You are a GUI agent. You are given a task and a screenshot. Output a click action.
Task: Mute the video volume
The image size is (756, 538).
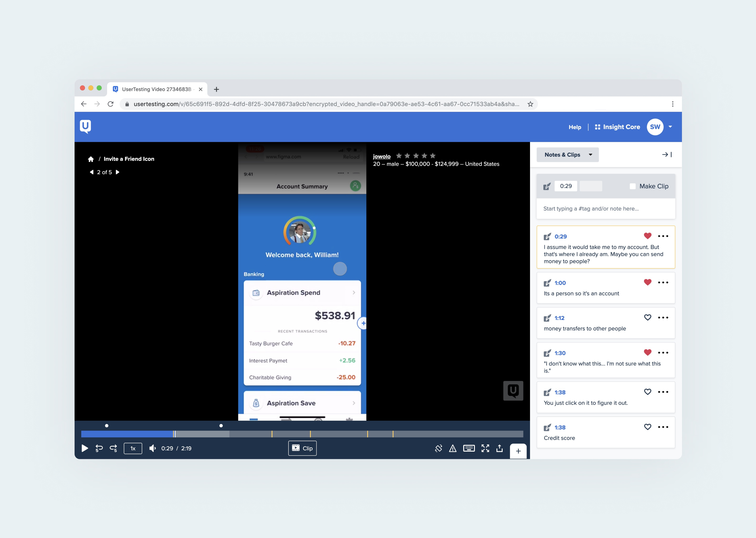point(152,448)
